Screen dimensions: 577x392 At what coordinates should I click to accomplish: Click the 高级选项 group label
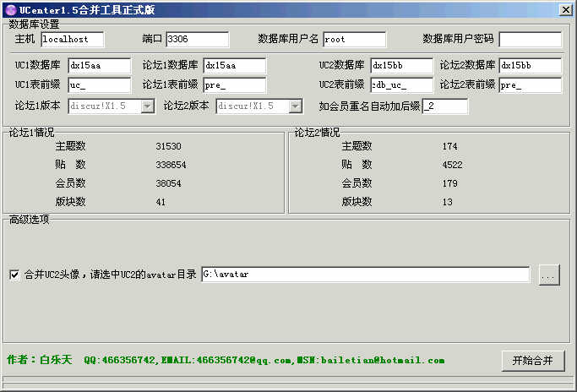(x=29, y=220)
